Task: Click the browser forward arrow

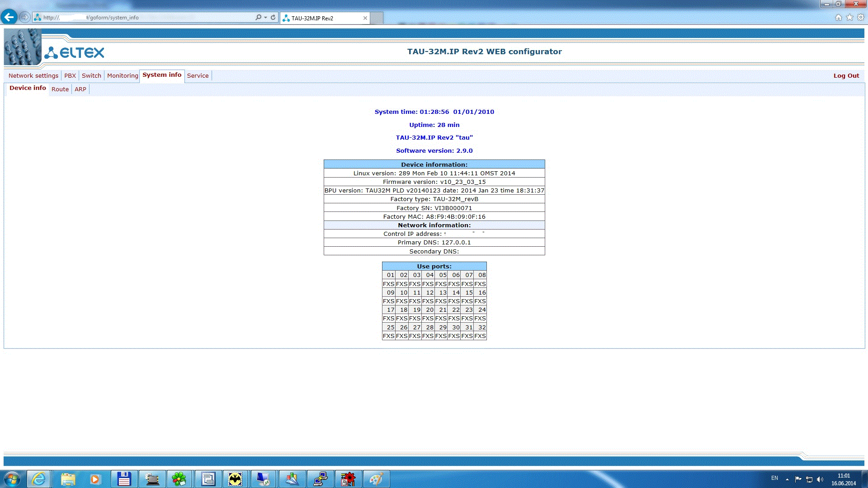Action: pos(25,17)
